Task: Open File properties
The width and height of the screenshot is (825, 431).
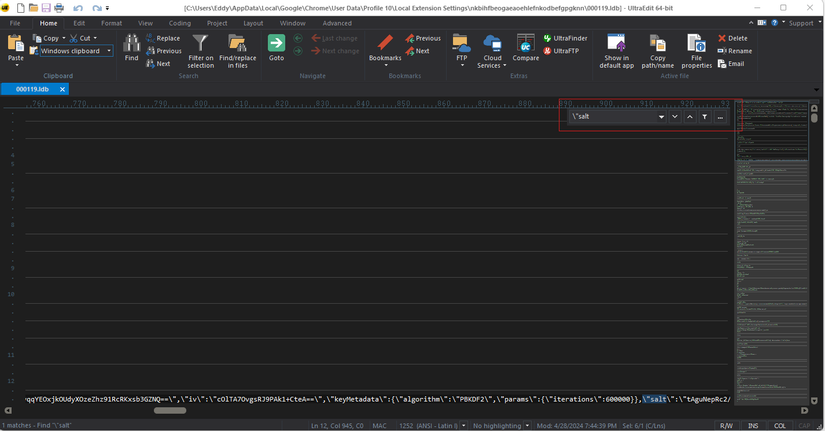Action: tap(697, 51)
